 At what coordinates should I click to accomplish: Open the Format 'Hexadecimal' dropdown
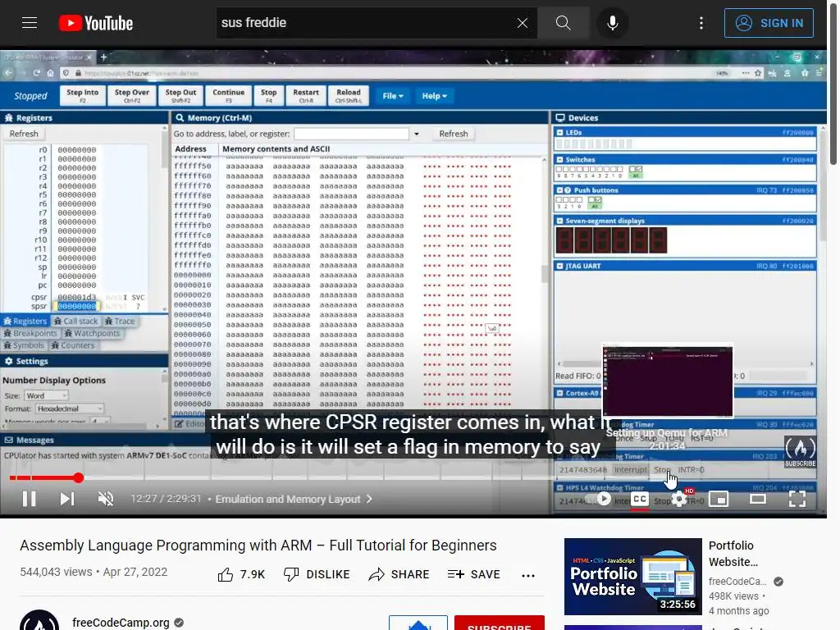(69, 409)
